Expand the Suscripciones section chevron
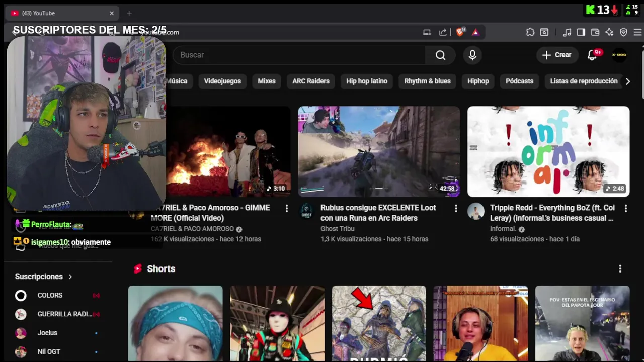Image resolution: width=644 pixels, height=362 pixels. [70, 277]
